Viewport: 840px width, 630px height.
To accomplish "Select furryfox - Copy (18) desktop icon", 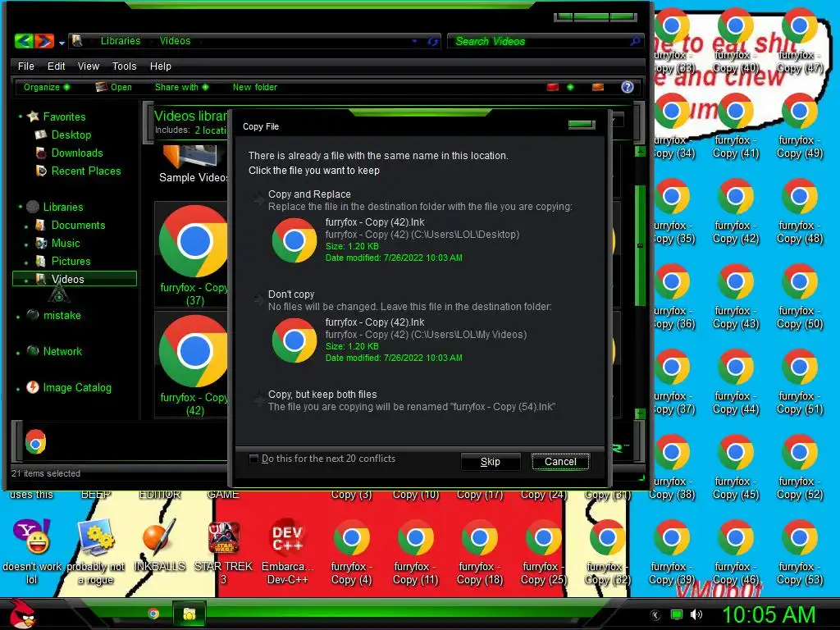I will point(479,552).
